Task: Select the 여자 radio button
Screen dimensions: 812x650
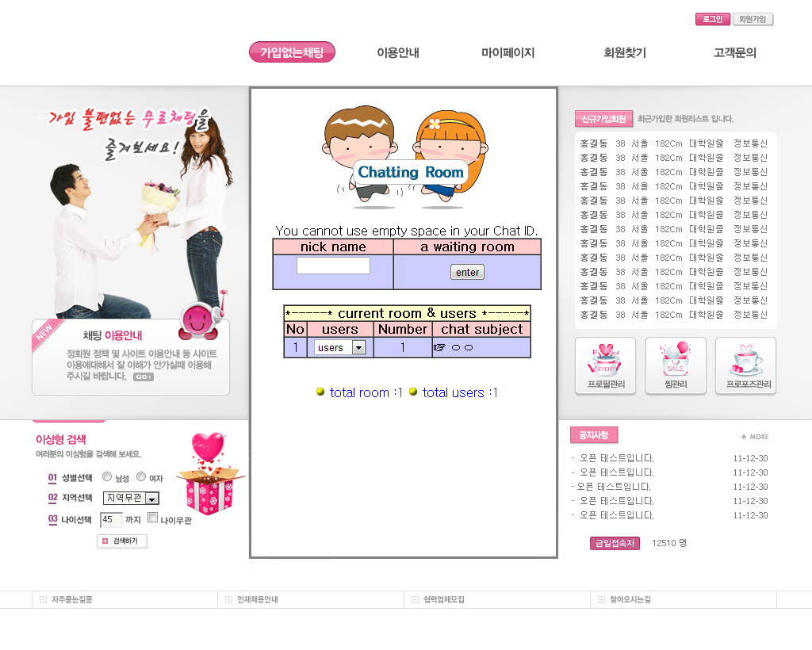Action: [x=141, y=477]
